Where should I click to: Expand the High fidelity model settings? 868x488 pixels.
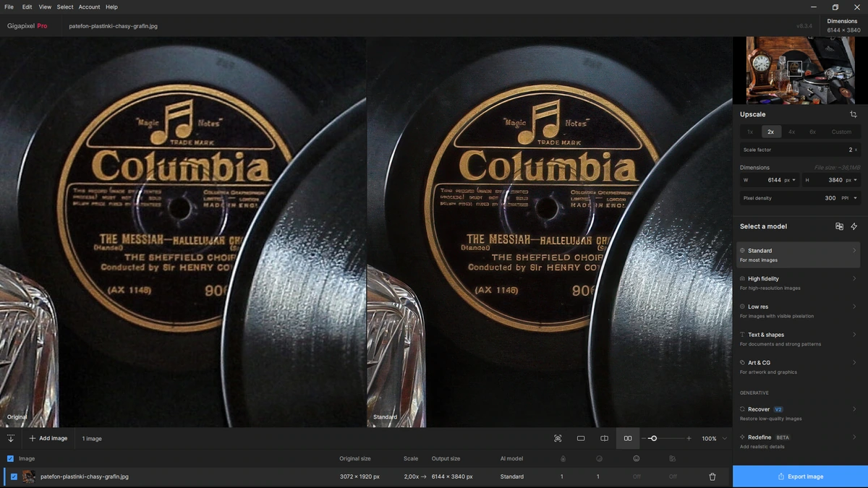coord(854,278)
